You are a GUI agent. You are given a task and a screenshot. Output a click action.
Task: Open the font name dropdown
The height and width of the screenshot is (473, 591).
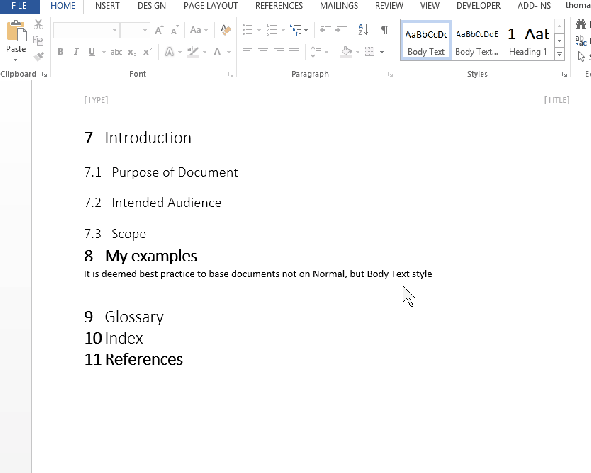pyautogui.click(x=115, y=30)
